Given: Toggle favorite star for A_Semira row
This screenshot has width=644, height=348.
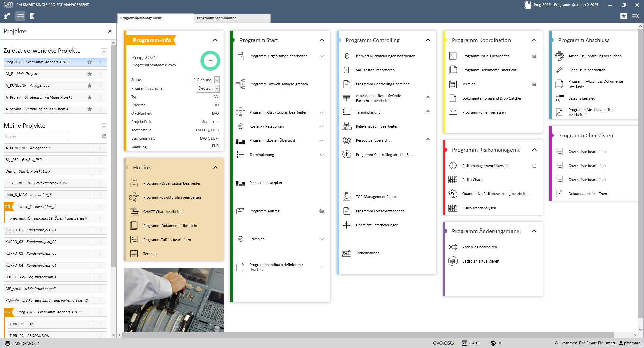Looking at the screenshot, I should click(90, 109).
